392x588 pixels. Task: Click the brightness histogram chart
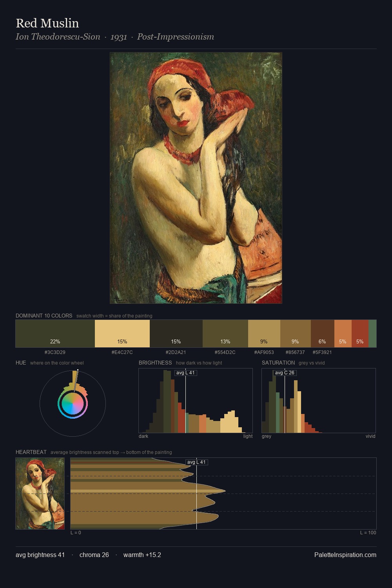coord(196,401)
